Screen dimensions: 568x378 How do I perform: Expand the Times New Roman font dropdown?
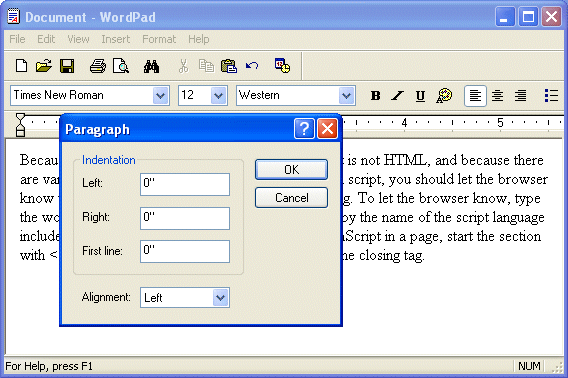click(x=160, y=96)
